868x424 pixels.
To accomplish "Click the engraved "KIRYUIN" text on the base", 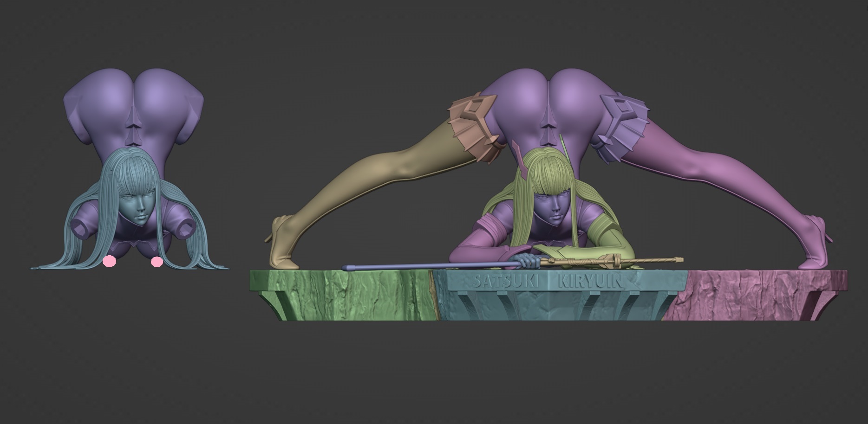I will 591,281.
